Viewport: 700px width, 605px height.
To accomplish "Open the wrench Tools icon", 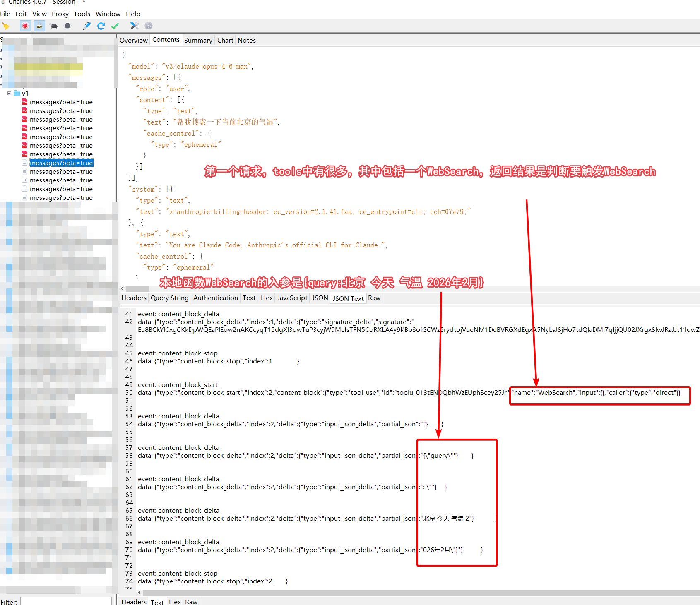I will pyautogui.click(x=134, y=26).
